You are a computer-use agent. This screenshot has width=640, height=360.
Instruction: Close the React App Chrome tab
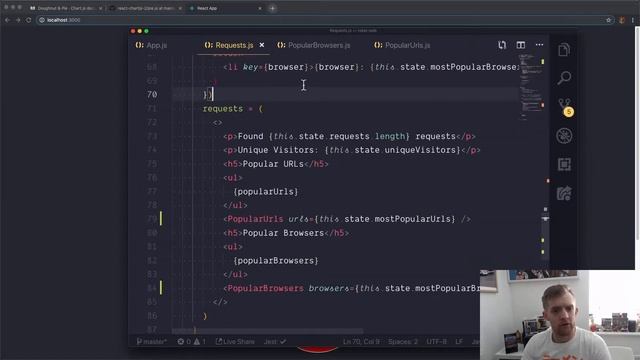tap(260, 8)
